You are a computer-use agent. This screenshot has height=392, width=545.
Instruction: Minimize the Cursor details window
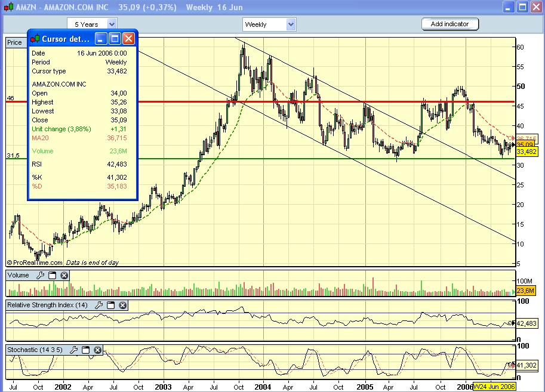coord(100,39)
